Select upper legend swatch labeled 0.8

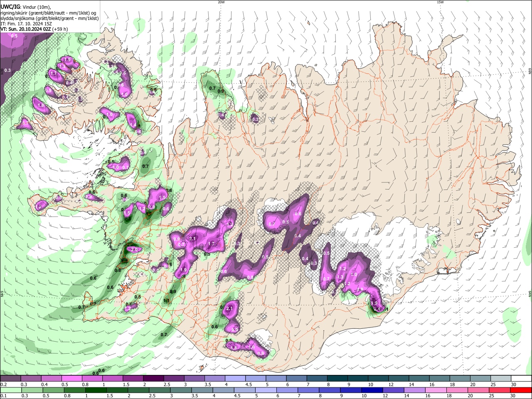[92, 379]
